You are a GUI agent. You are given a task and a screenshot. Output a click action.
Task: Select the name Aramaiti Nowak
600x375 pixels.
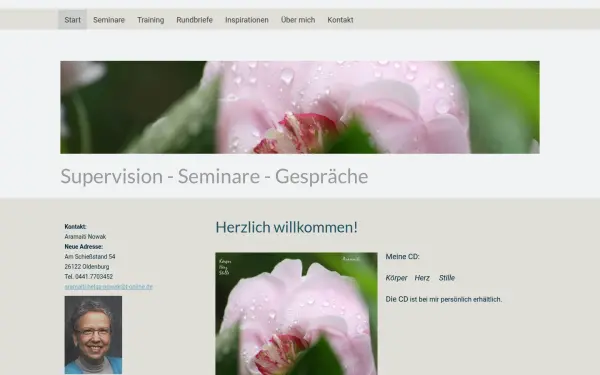pyautogui.click(x=85, y=237)
